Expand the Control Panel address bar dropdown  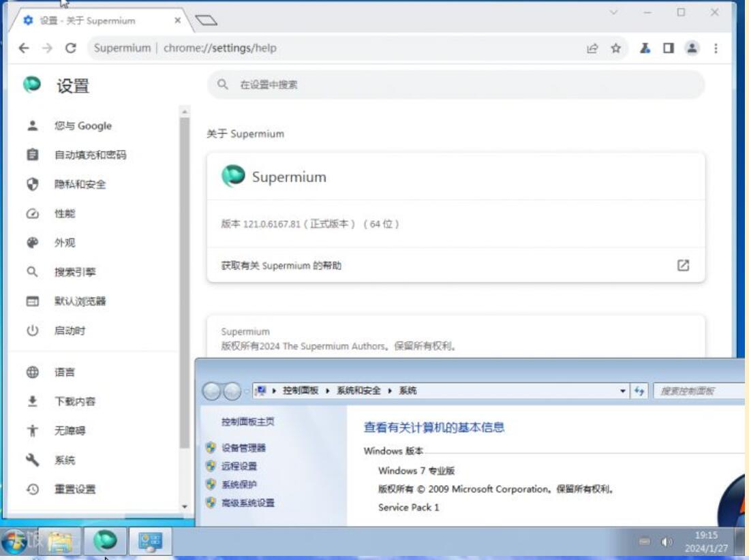tap(623, 391)
